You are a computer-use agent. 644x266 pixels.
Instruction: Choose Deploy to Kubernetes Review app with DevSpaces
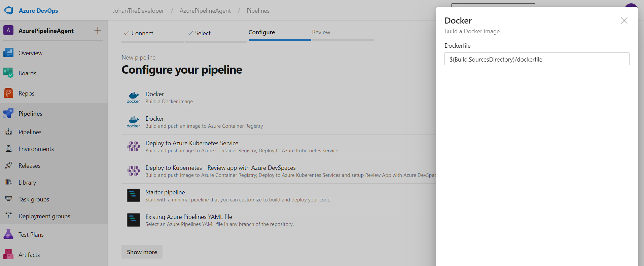(x=279, y=171)
